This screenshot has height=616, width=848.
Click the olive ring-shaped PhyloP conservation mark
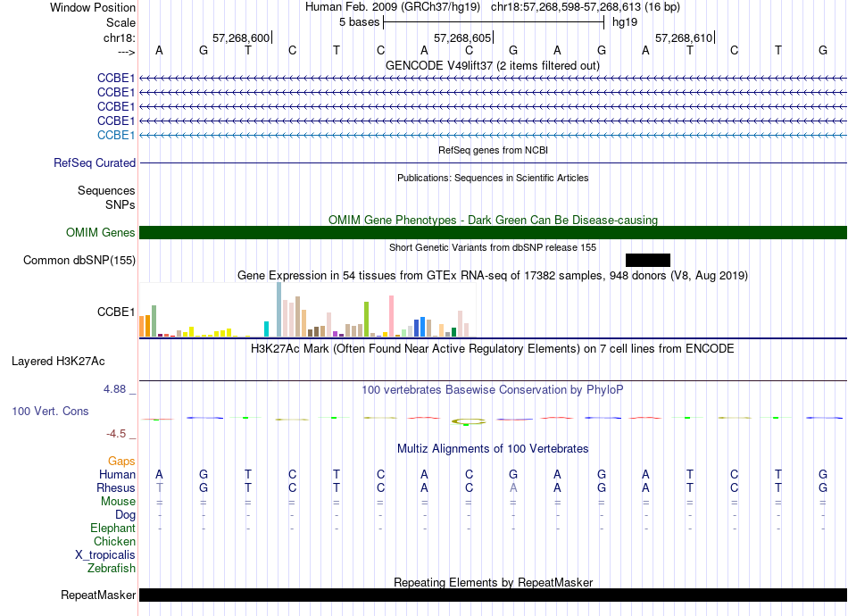(469, 421)
